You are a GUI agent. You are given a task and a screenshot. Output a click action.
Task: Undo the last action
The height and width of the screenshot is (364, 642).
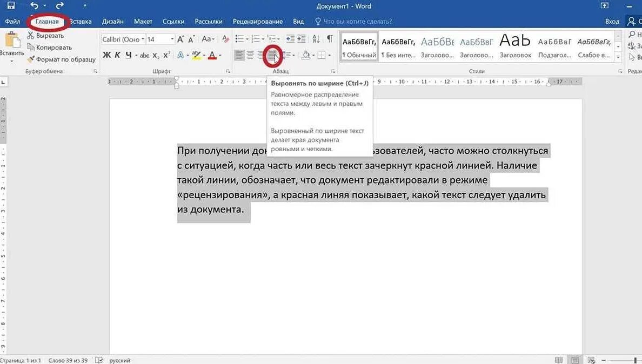pyautogui.click(x=35, y=6)
